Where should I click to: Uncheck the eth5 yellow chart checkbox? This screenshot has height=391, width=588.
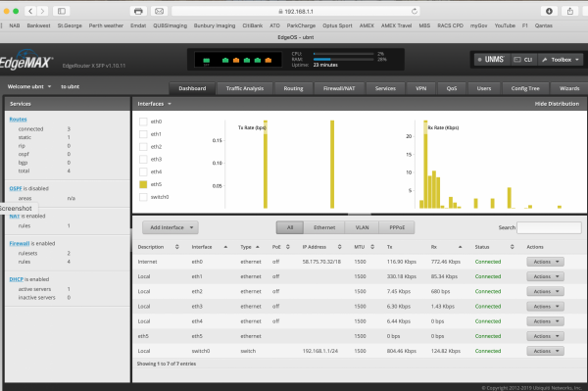coord(143,184)
